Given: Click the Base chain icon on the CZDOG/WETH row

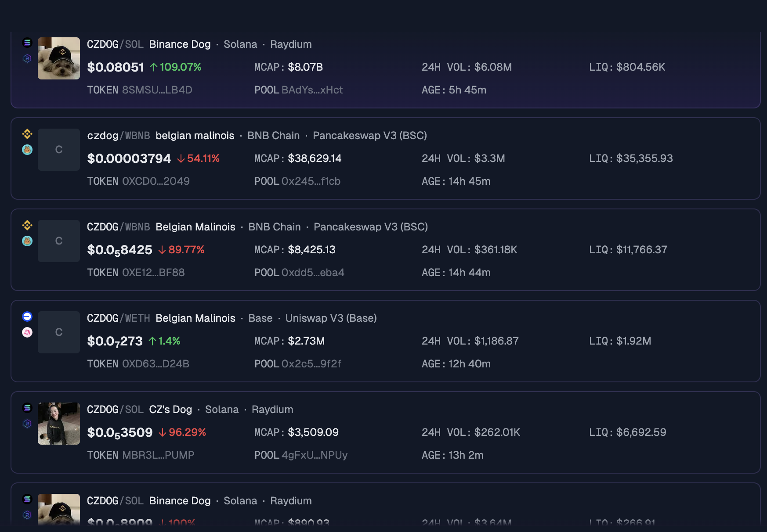Looking at the screenshot, I should (27, 316).
